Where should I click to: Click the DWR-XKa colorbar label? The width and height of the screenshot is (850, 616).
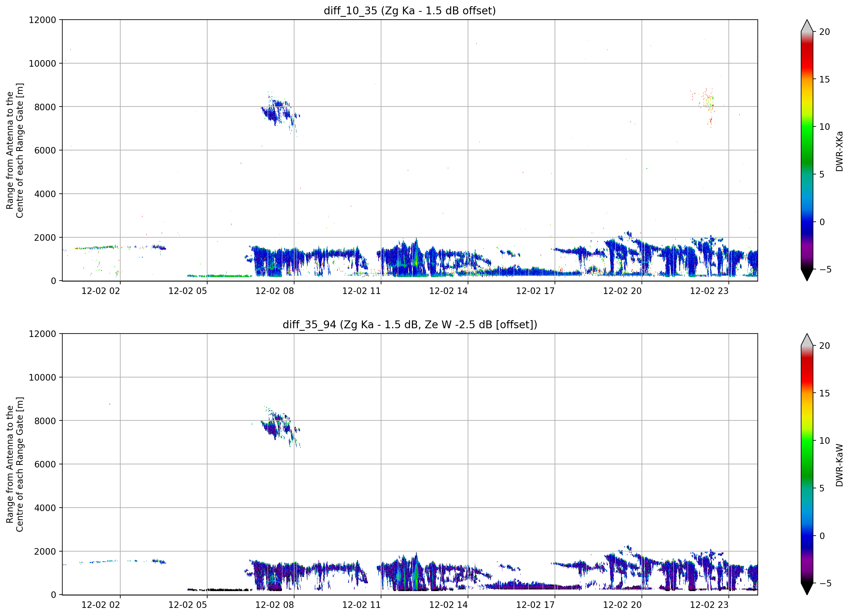click(839, 151)
